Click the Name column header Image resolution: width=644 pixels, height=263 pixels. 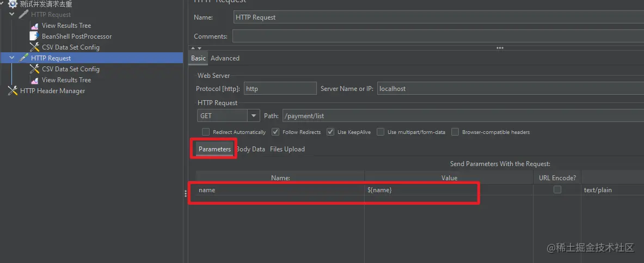[280, 178]
